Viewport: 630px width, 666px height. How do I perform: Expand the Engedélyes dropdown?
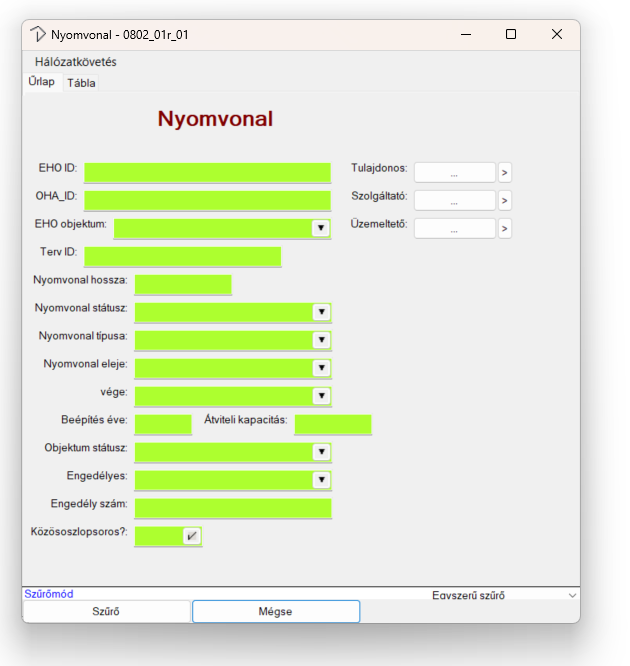[321, 480]
